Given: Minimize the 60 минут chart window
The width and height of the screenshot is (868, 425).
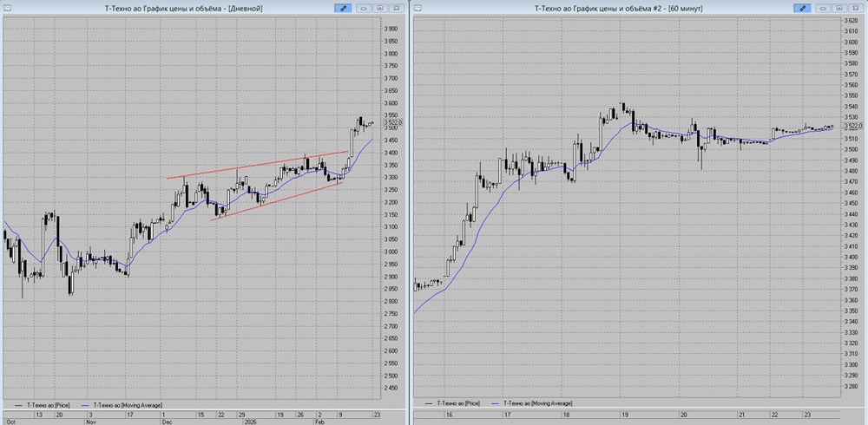Looking at the screenshot, I should [x=823, y=8].
